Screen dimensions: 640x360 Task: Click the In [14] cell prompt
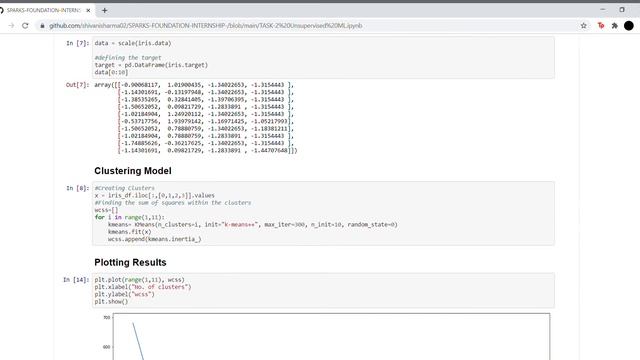click(x=76, y=280)
